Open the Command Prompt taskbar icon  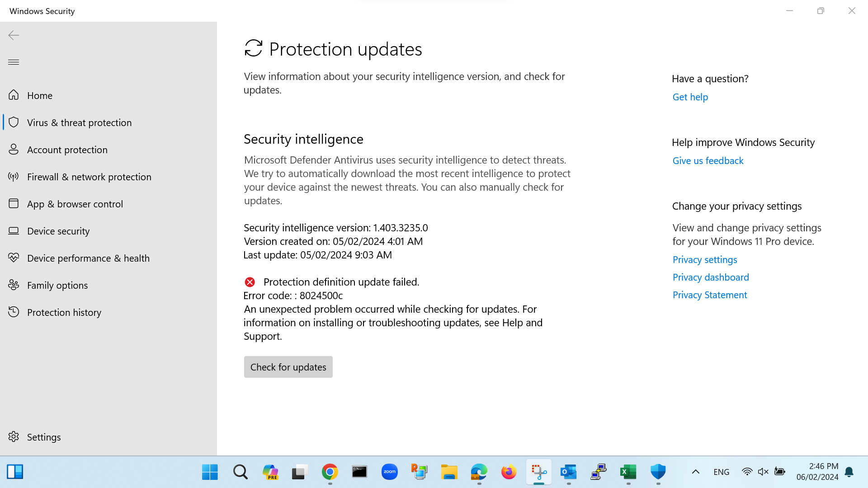(359, 472)
